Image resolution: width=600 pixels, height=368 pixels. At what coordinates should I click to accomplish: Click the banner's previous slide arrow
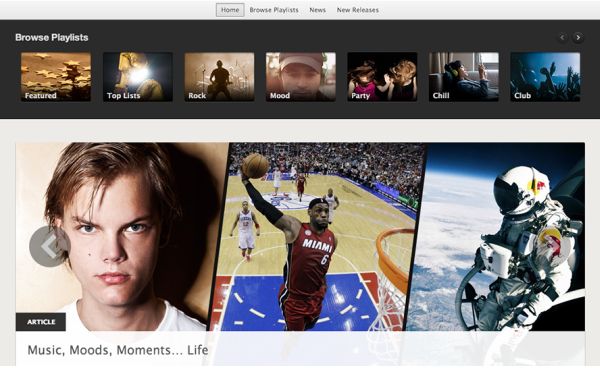[x=50, y=246]
